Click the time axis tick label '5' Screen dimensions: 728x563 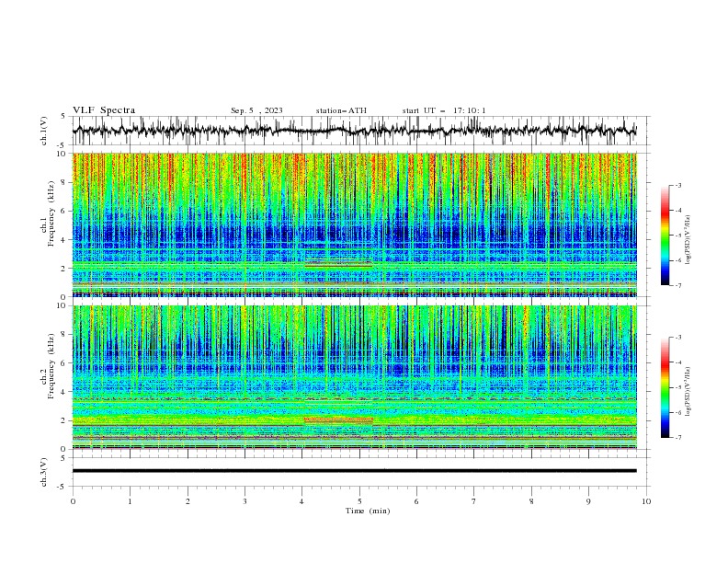(359, 501)
